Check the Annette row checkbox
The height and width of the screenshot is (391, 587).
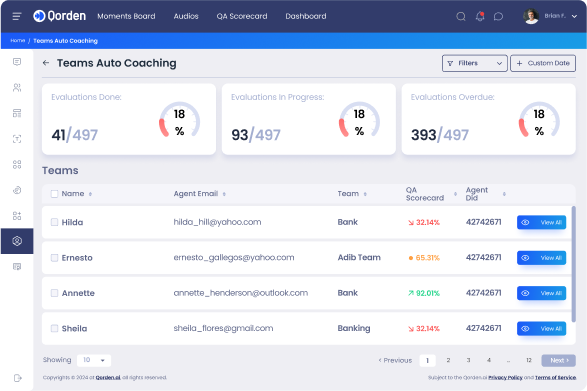coord(54,293)
